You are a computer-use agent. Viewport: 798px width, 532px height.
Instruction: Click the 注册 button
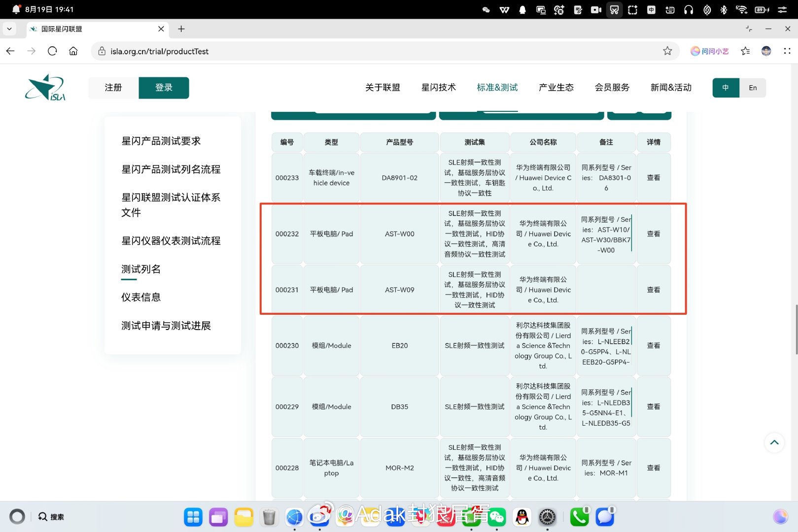coord(113,88)
